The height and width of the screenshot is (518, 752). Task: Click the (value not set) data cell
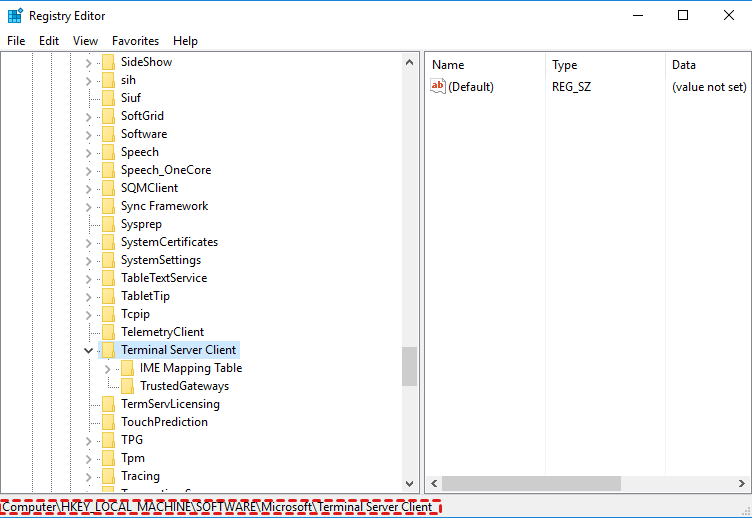709,87
